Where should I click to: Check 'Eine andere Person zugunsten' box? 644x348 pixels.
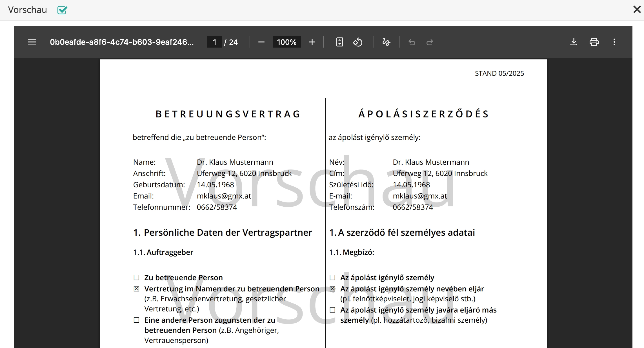click(x=136, y=320)
